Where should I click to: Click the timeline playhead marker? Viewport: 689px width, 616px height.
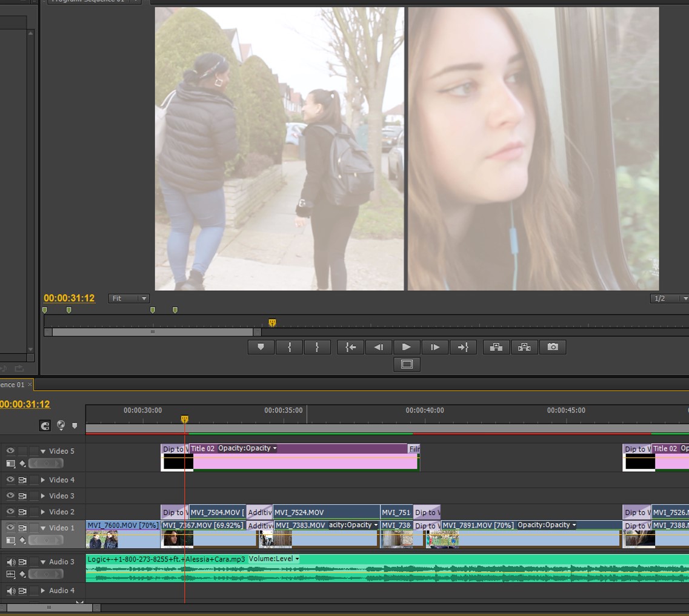click(x=185, y=419)
